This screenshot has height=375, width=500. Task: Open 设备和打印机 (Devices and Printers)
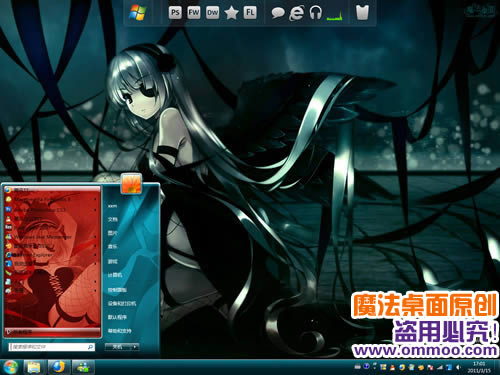122,304
